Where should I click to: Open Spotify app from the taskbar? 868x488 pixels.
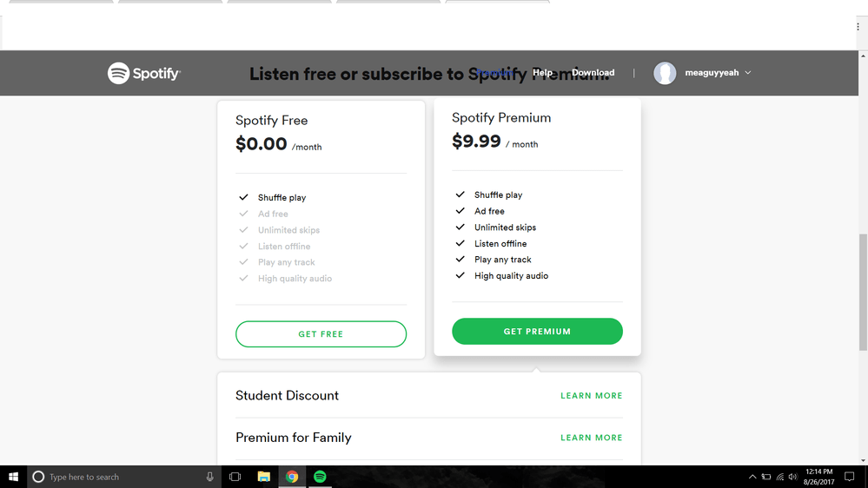(320, 477)
